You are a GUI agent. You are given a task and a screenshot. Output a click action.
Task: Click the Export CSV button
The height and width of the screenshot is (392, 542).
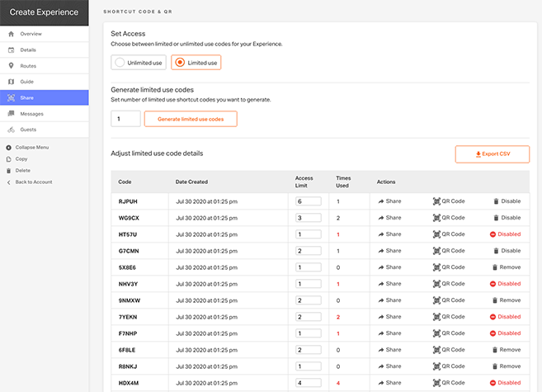pyautogui.click(x=493, y=154)
